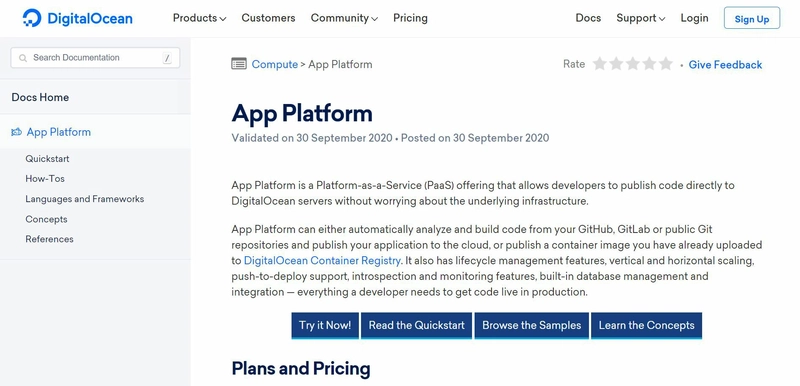800x386 pixels.
Task: Follow the Give Feedback link
Action: tap(725, 65)
